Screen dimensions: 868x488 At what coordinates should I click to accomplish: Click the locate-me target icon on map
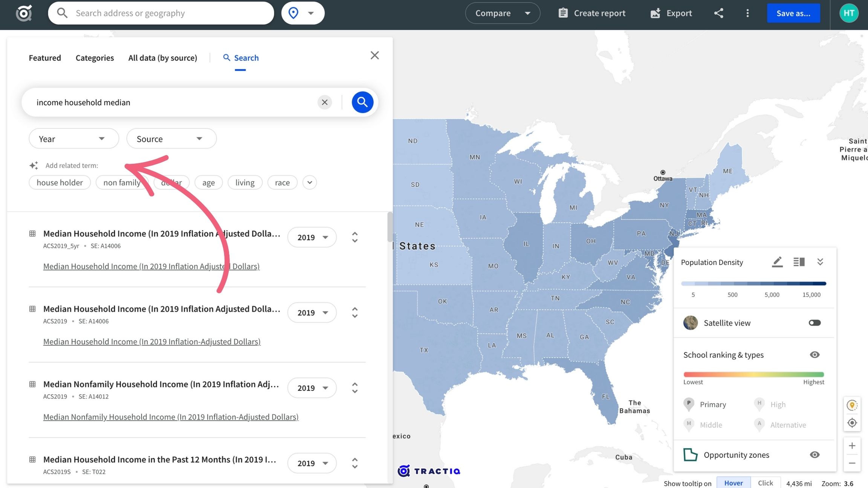point(852,423)
